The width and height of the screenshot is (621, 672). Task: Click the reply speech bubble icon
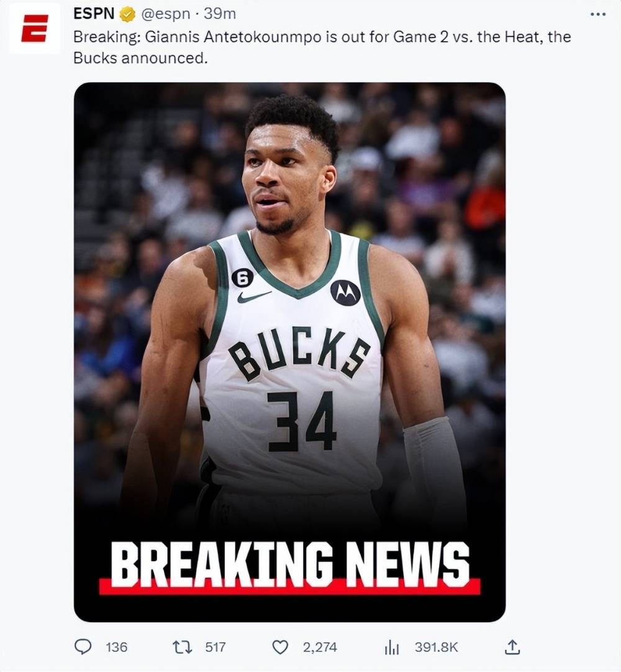tap(83, 647)
